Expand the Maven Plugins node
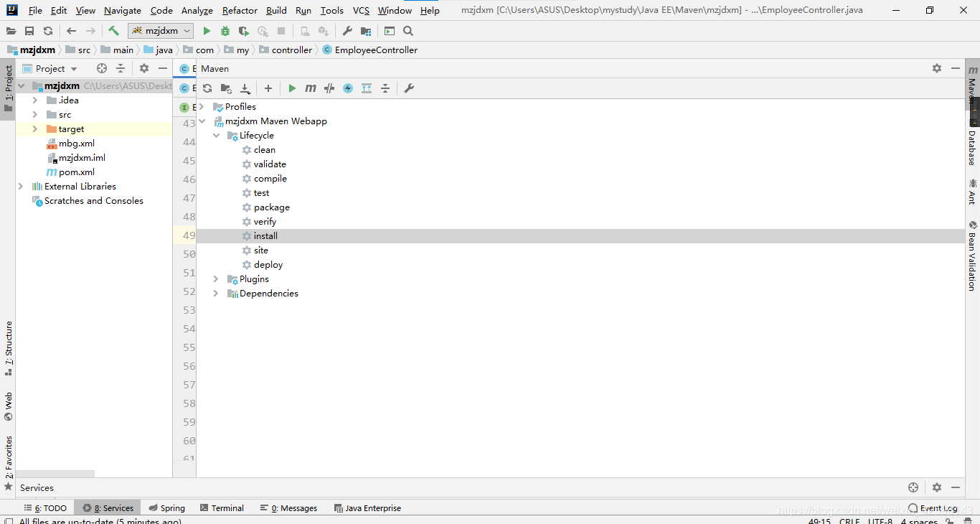This screenshot has width=980, height=524. pos(216,279)
